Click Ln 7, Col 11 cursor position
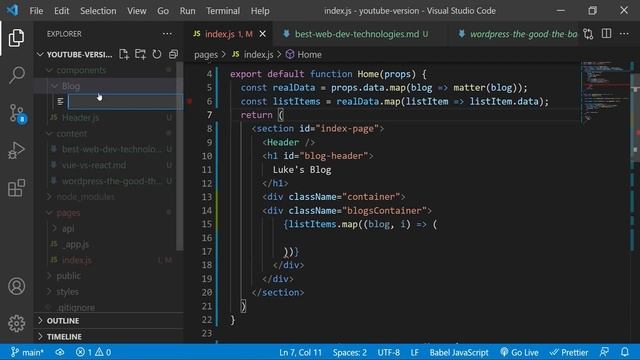Image resolution: width=640 pixels, height=360 pixels. 300,352
